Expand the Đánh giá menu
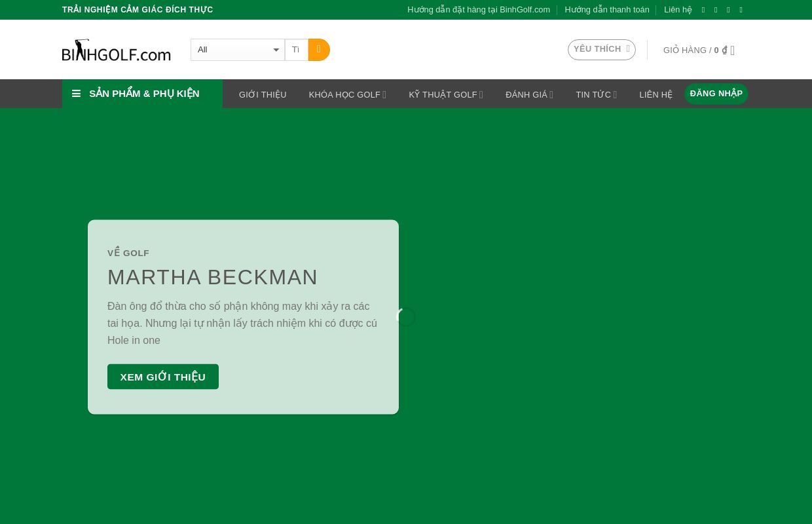The width and height of the screenshot is (812, 524). tap(529, 94)
